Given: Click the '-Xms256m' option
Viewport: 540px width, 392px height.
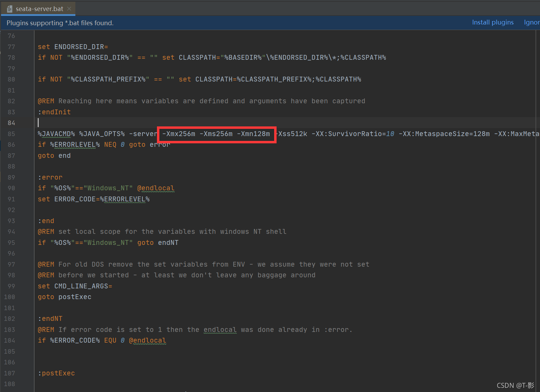Looking at the screenshot, I should [216, 134].
